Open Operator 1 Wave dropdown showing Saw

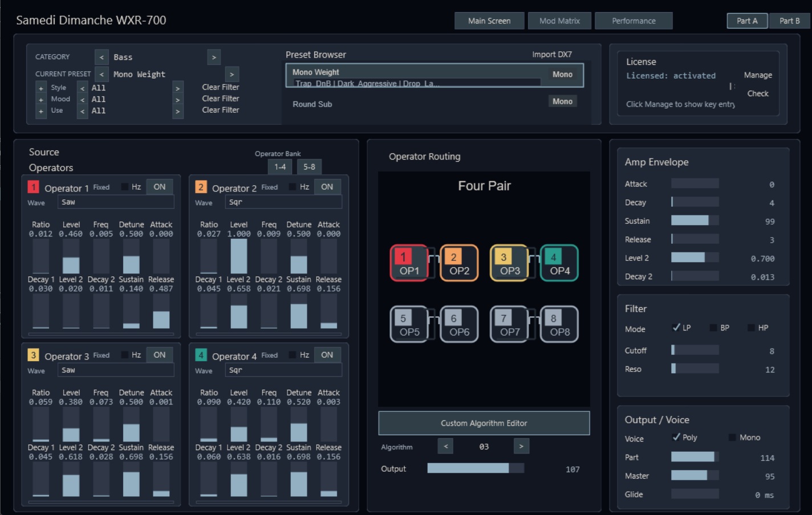[116, 202]
